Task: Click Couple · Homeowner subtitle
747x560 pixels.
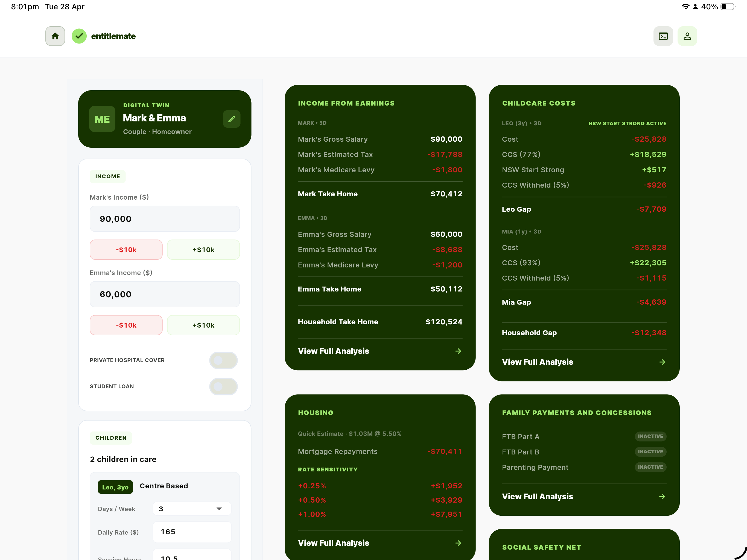Action: coord(157,132)
